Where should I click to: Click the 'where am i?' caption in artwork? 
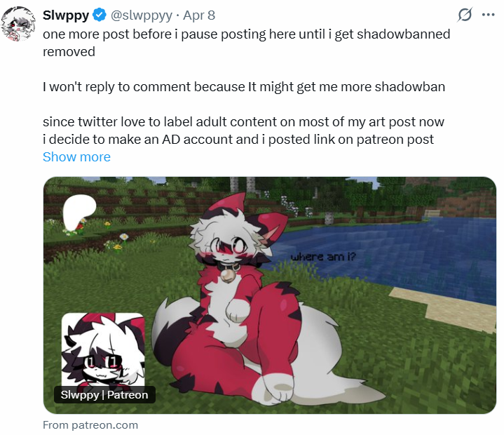coord(323,257)
